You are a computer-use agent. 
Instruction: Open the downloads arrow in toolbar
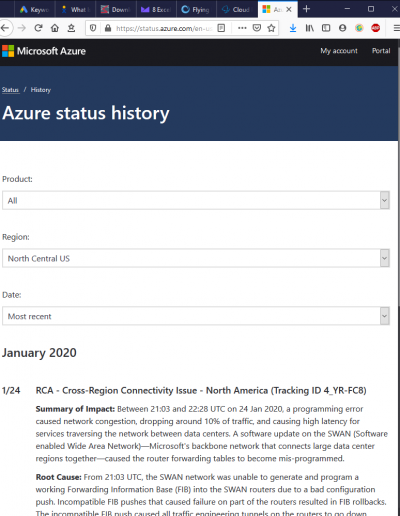(293, 28)
